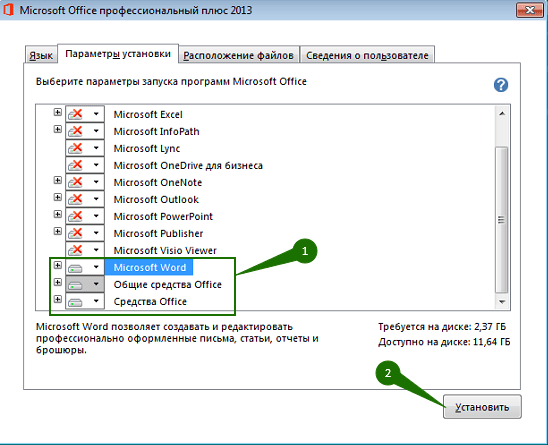The width and height of the screenshot is (548, 445).
Task: Click the red X install icon for Microsoft Excel
Action: pos(75,114)
